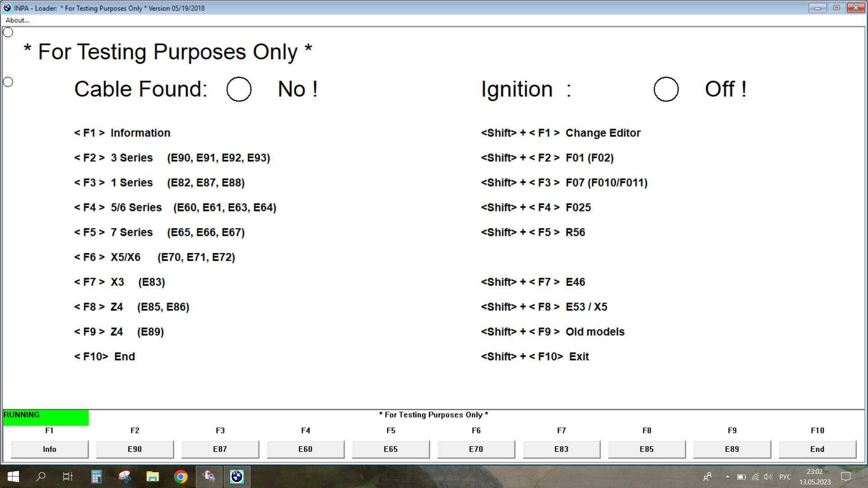
Task: Expand Shift+F7 E46 diagnostic option
Action: (533, 282)
